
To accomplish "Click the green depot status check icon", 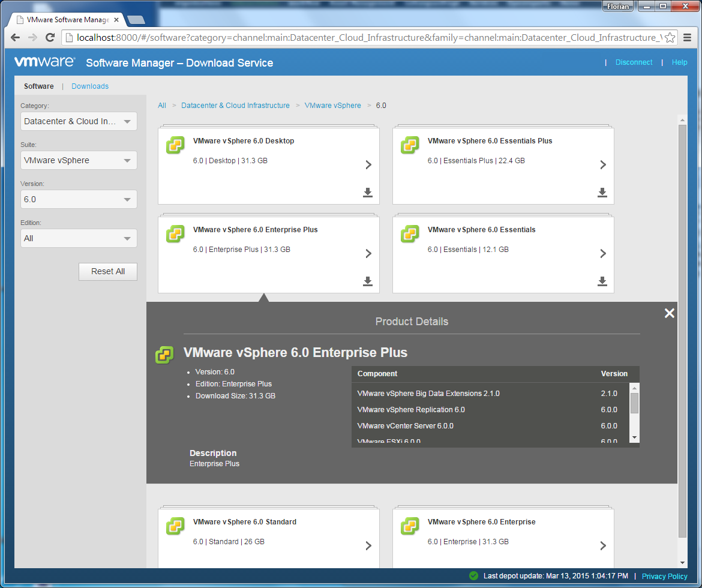I will tap(473, 575).
